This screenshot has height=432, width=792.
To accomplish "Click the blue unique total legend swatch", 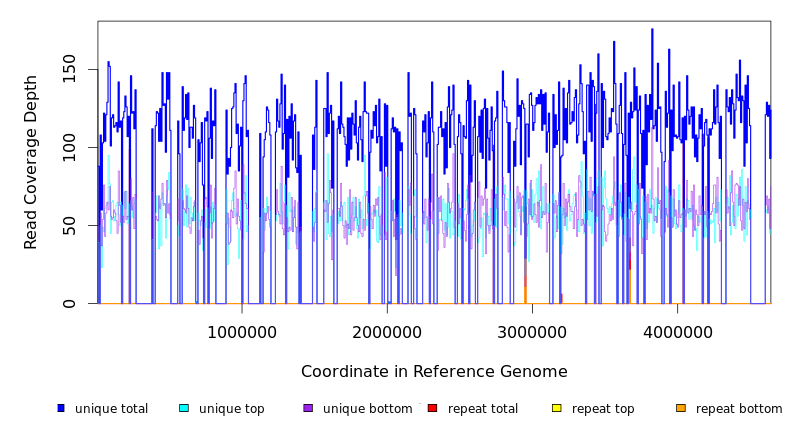I will point(61,408).
